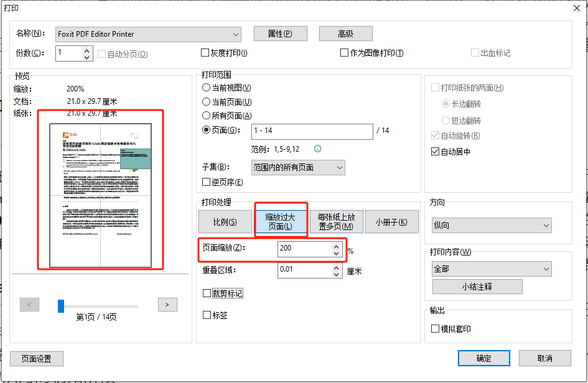Select the 当前视图 radio button

(206, 87)
